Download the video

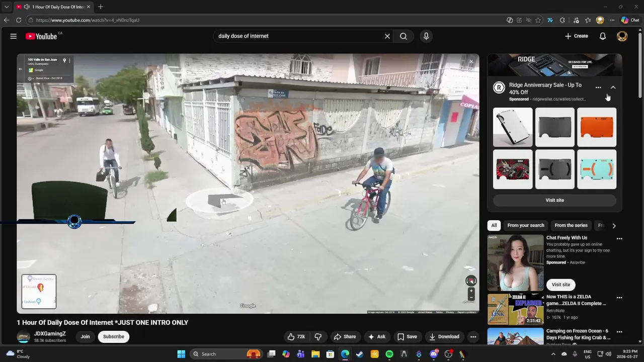point(444,337)
